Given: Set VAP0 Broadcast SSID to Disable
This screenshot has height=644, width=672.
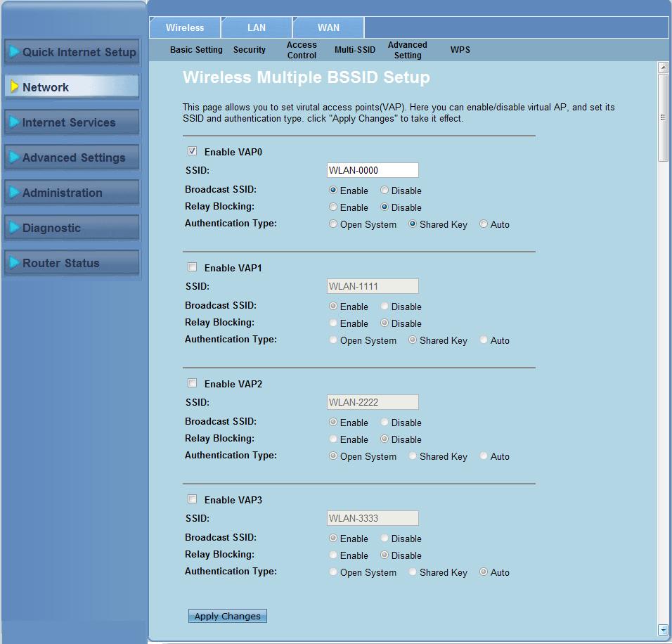Looking at the screenshot, I should (385, 190).
